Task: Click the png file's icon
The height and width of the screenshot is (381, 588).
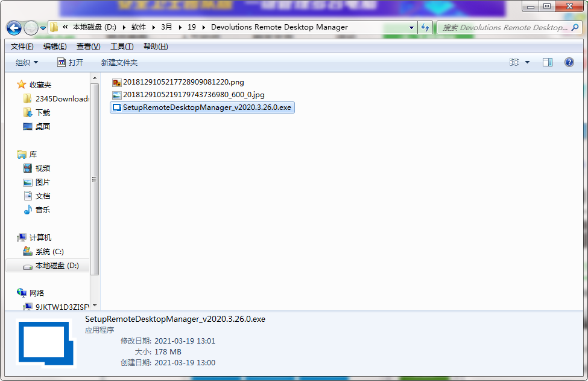Action: pos(117,83)
